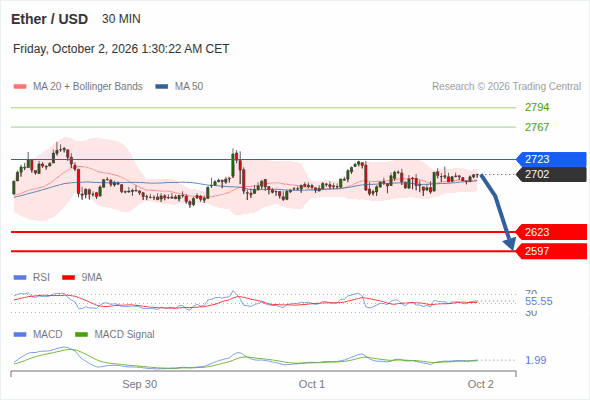Select the 2723 blue pivot price tag
The image size is (590, 400).
551,159
